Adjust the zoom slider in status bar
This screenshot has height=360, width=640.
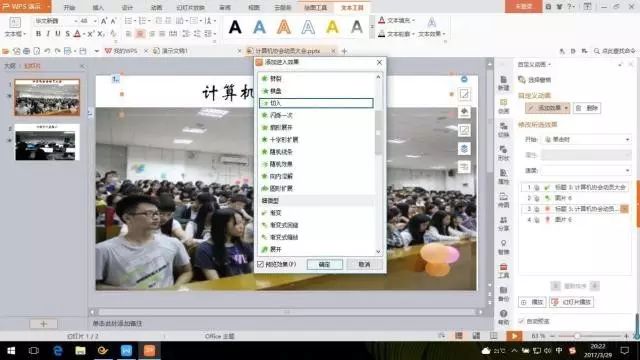point(577,336)
